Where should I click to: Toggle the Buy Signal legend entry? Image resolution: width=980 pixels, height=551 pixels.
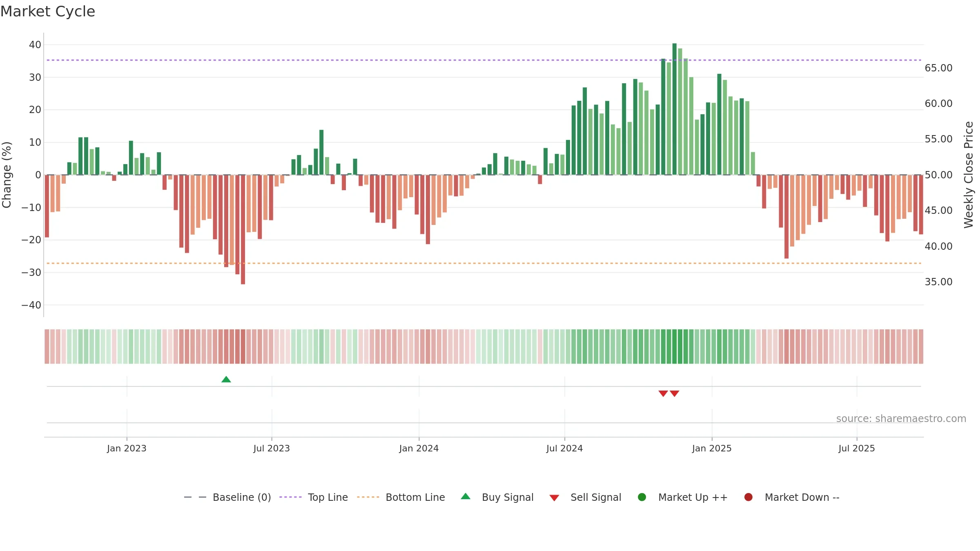point(497,498)
